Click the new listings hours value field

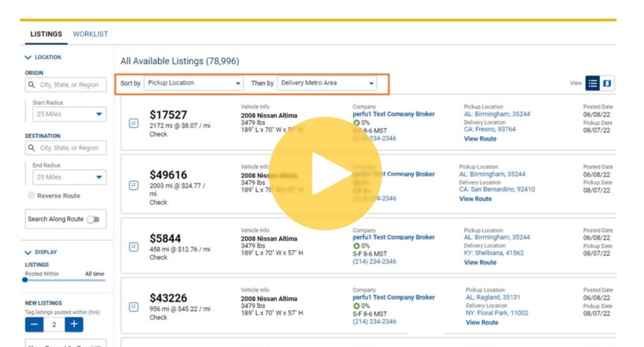(54, 324)
